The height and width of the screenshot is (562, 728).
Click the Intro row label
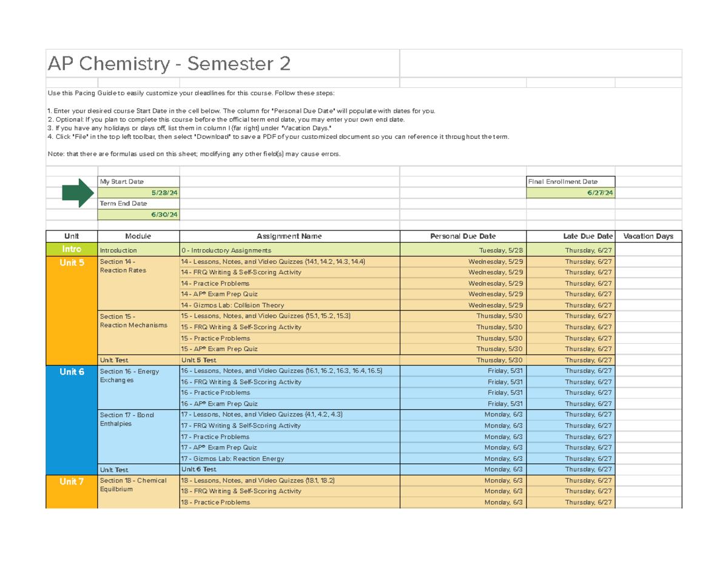[72, 249]
